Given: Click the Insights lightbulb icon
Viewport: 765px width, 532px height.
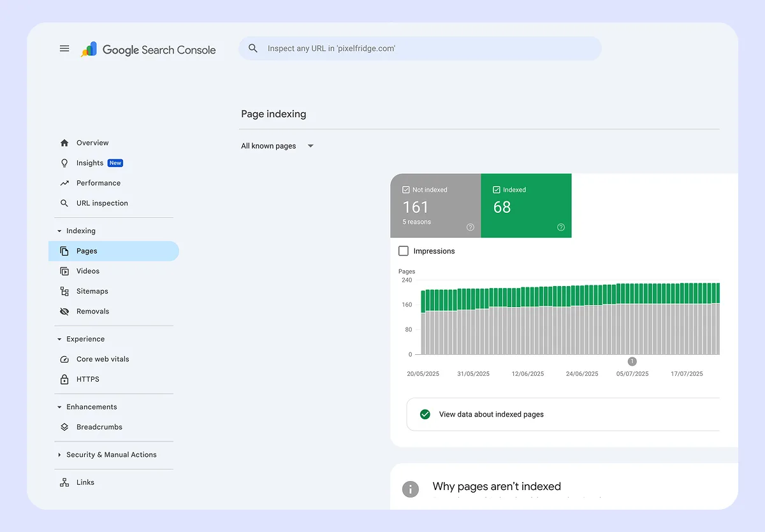Looking at the screenshot, I should coord(64,163).
